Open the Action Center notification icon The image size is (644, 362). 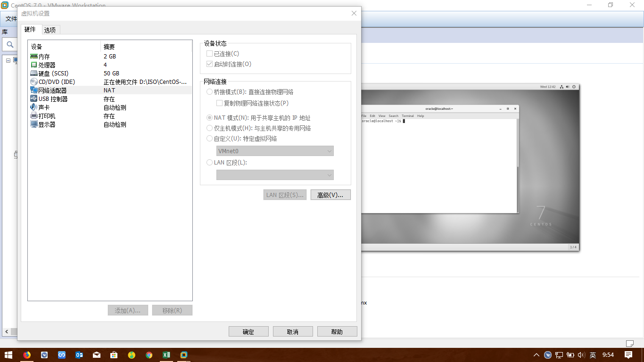coord(629,355)
